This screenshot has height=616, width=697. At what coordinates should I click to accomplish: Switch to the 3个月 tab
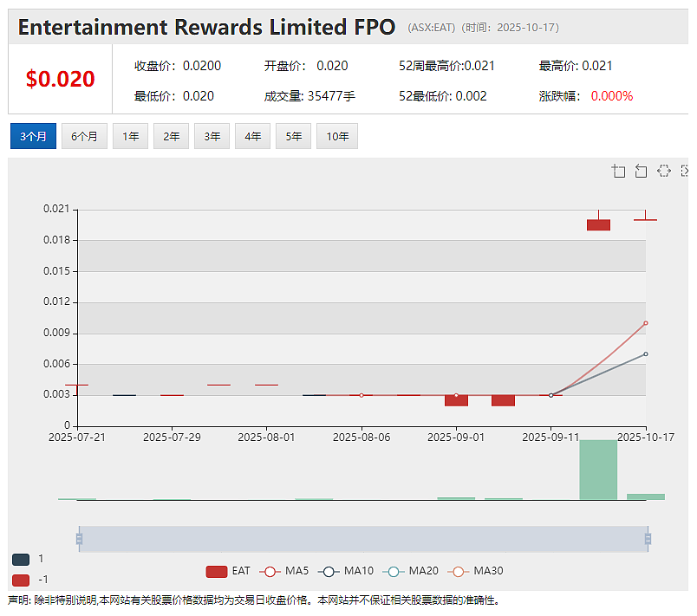pos(33,136)
